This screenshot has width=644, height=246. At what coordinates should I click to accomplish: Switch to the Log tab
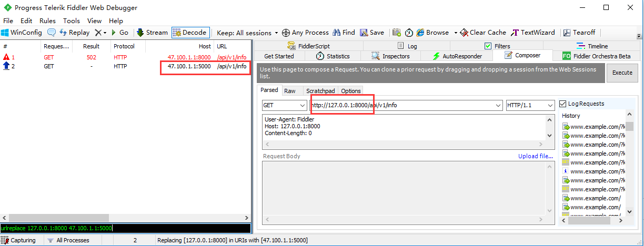(407, 46)
